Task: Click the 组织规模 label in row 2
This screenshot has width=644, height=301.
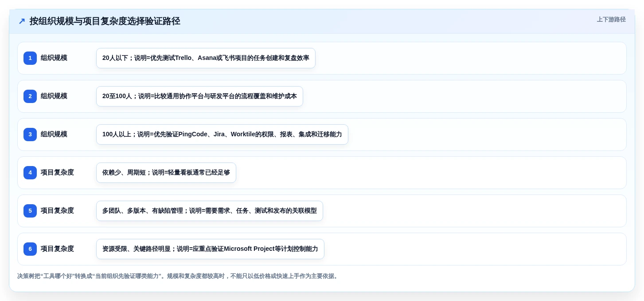Action: (54, 96)
